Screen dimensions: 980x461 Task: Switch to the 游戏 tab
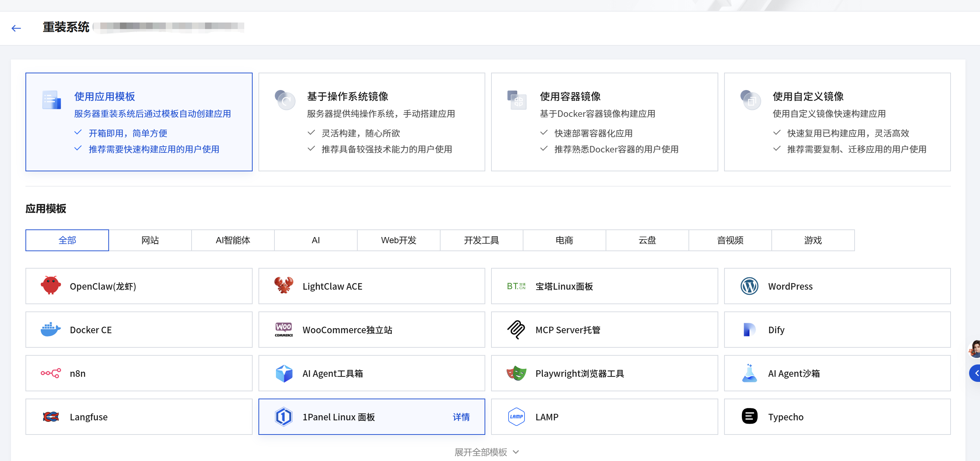tap(813, 240)
